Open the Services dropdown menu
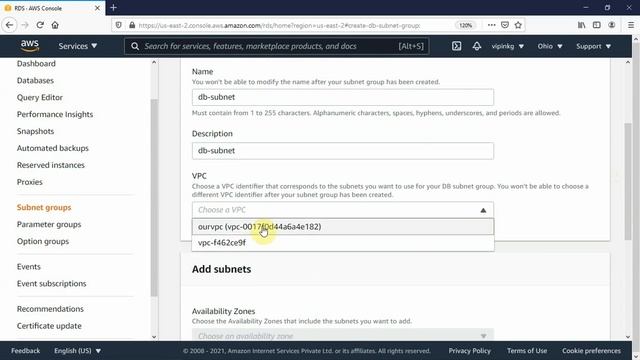640x360 pixels. pyautogui.click(x=78, y=46)
